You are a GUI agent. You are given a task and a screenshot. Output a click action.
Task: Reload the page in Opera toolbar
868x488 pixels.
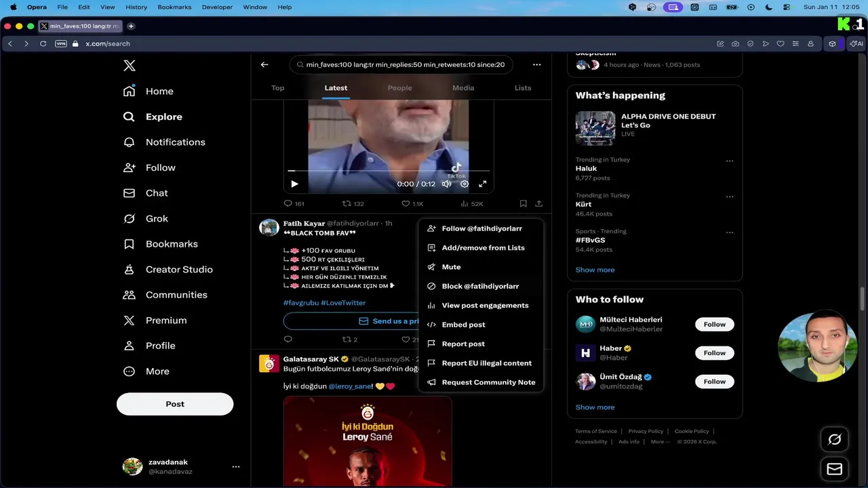(x=43, y=43)
